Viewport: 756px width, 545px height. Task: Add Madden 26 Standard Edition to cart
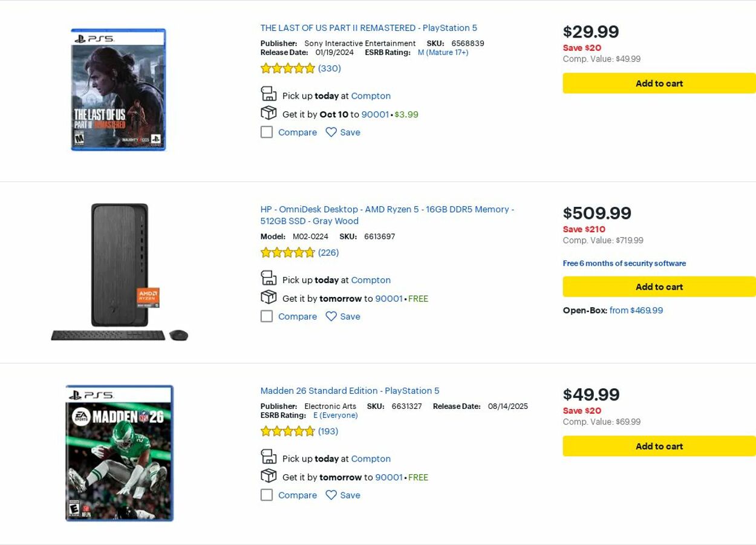coord(659,446)
